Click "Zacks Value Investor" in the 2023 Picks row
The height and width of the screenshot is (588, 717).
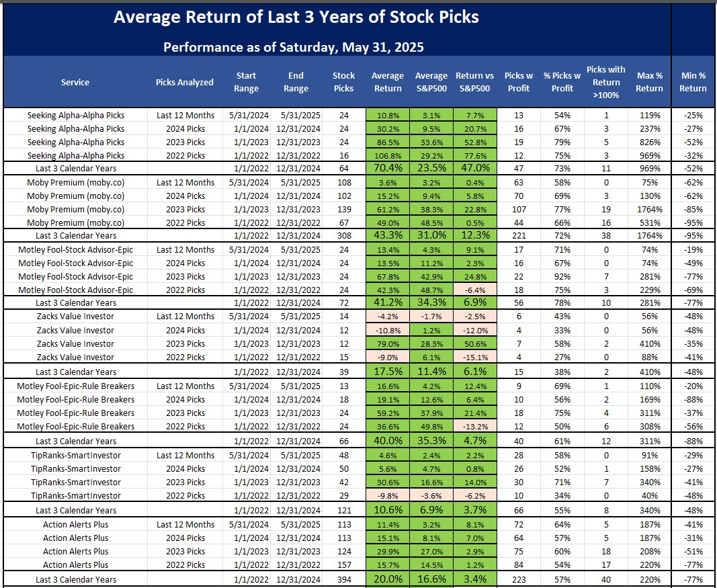(75, 344)
